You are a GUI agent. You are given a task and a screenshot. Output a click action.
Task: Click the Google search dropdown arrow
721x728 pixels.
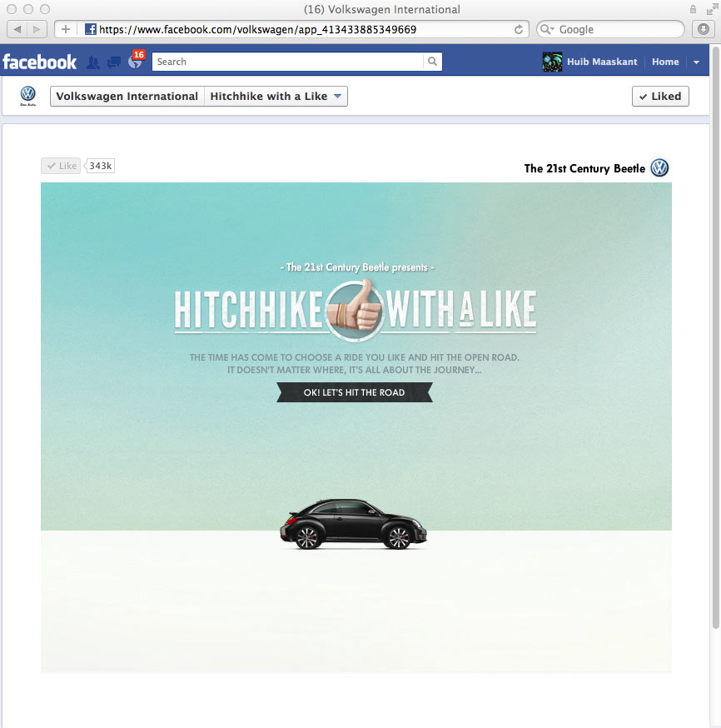553,29
